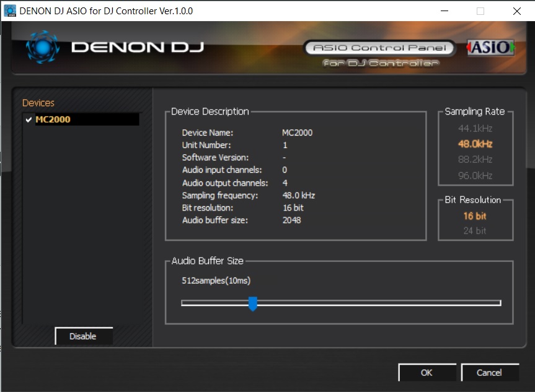This screenshot has width=535, height=392.
Task: Click Sampling frequency value 48.0 kHz
Action: pyautogui.click(x=299, y=195)
